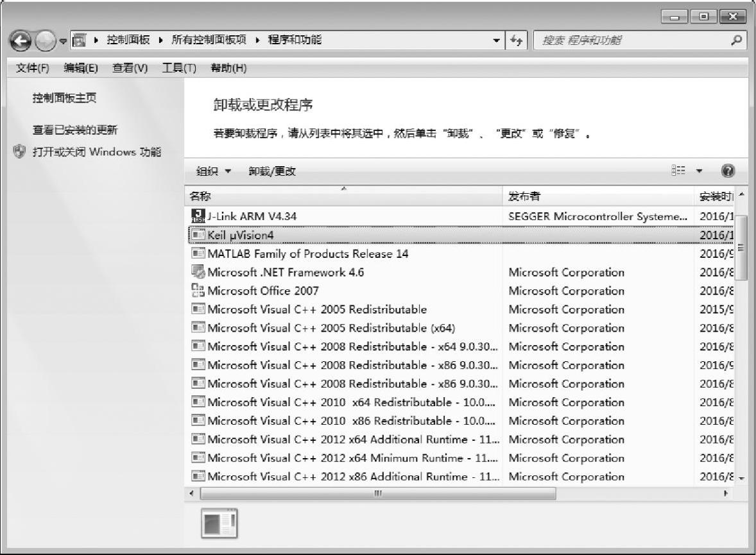Click Microsoft Office 2007 icon
This screenshot has width=756, height=555.
tap(198, 290)
